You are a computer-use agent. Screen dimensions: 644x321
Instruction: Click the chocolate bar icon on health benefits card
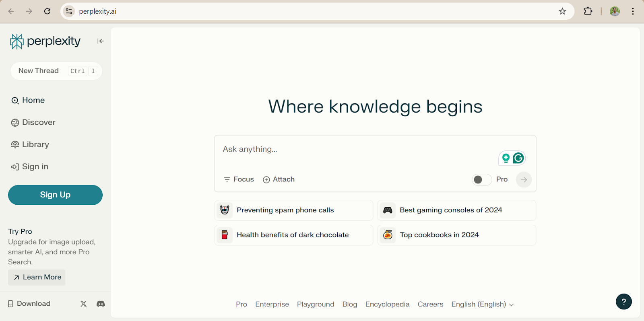225,235
